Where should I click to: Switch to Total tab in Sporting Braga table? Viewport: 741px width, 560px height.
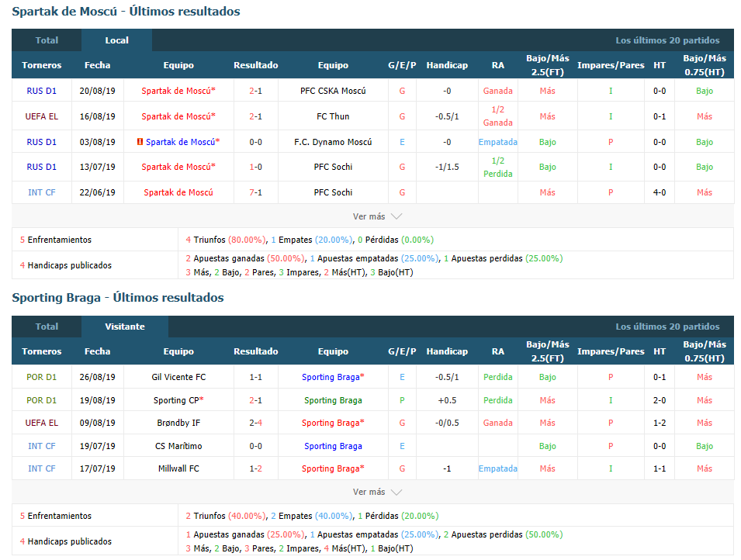(x=47, y=327)
